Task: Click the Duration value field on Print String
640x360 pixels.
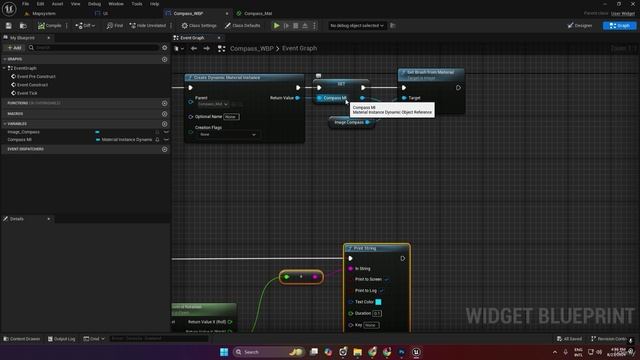Action: click(x=377, y=313)
